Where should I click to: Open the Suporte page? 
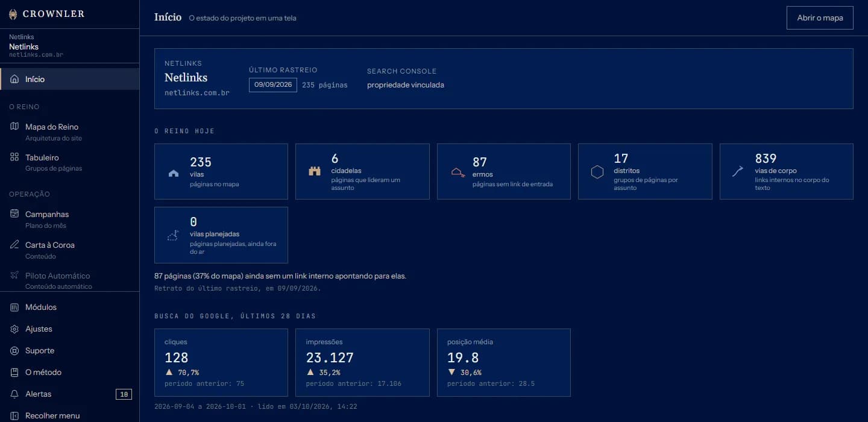[69, 350]
